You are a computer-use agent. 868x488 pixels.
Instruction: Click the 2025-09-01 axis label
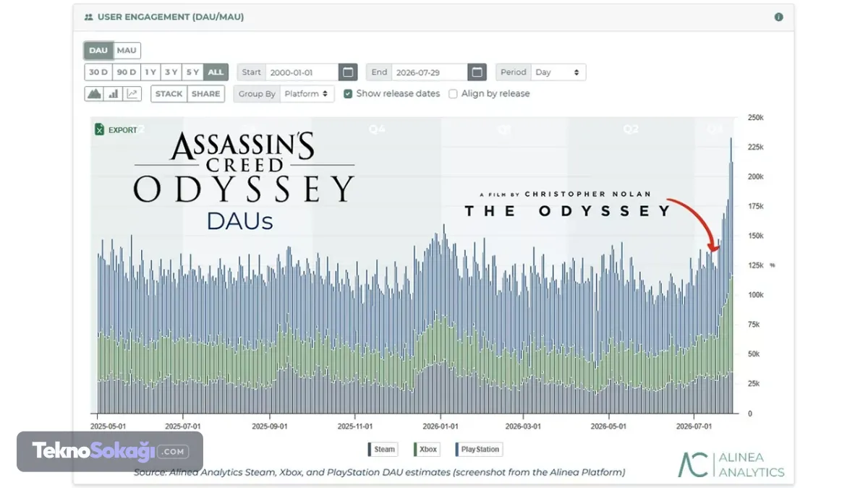click(x=270, y=427)
